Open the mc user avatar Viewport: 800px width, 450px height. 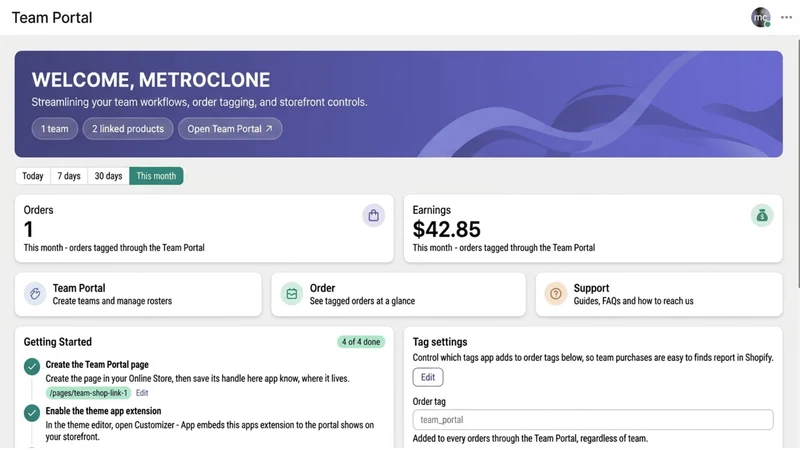[761, 17]
